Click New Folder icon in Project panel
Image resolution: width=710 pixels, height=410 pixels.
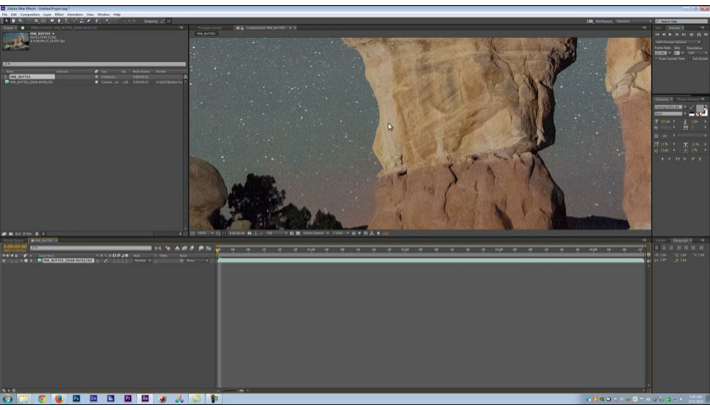(11, 234)
